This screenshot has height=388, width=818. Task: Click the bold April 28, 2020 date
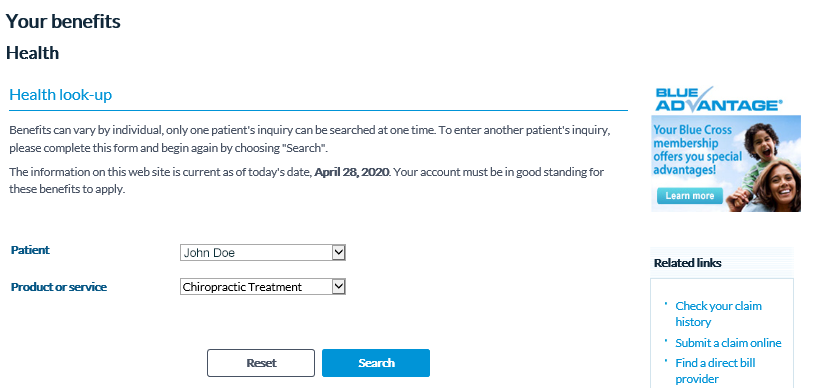point(352,172)
